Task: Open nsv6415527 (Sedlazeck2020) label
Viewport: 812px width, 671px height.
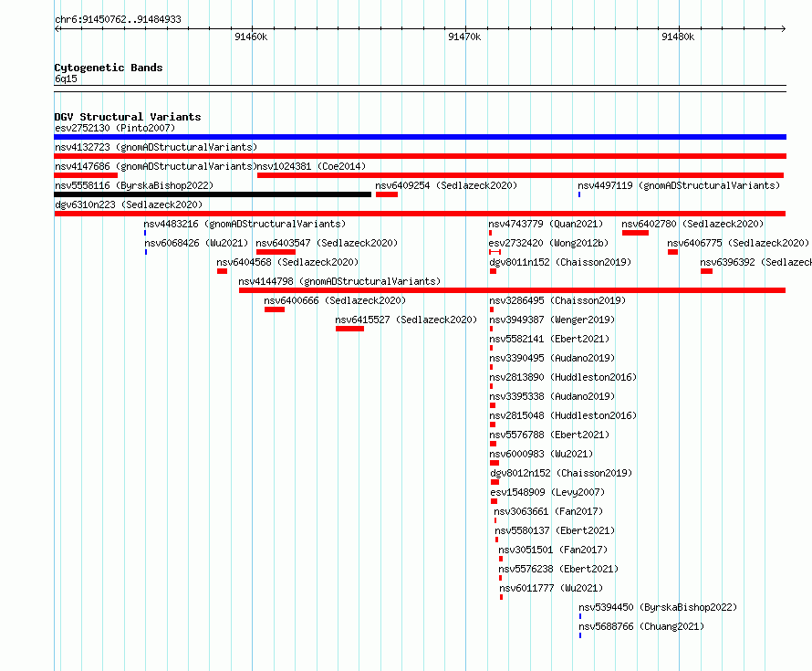Action: tap(406, 320)
